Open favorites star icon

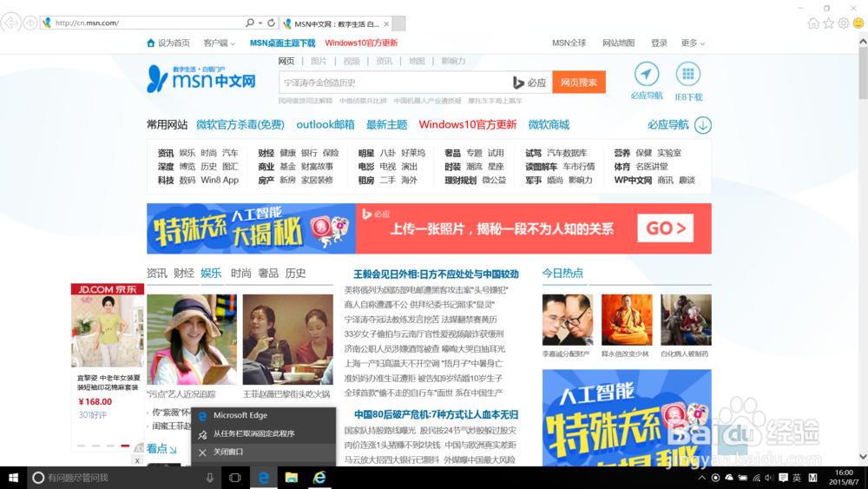(x=828, y=23)
